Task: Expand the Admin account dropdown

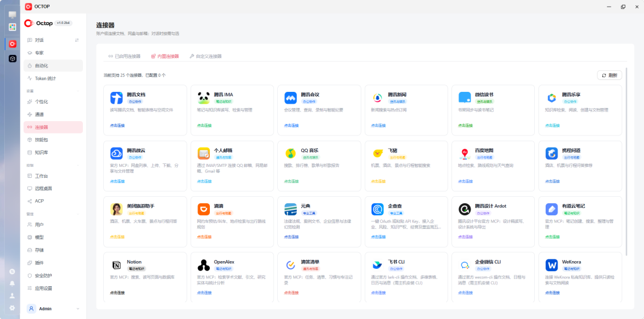Action: coord(78,309)
